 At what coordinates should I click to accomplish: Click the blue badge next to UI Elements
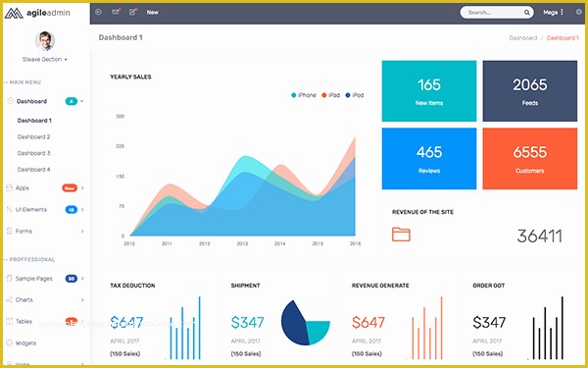72,210
